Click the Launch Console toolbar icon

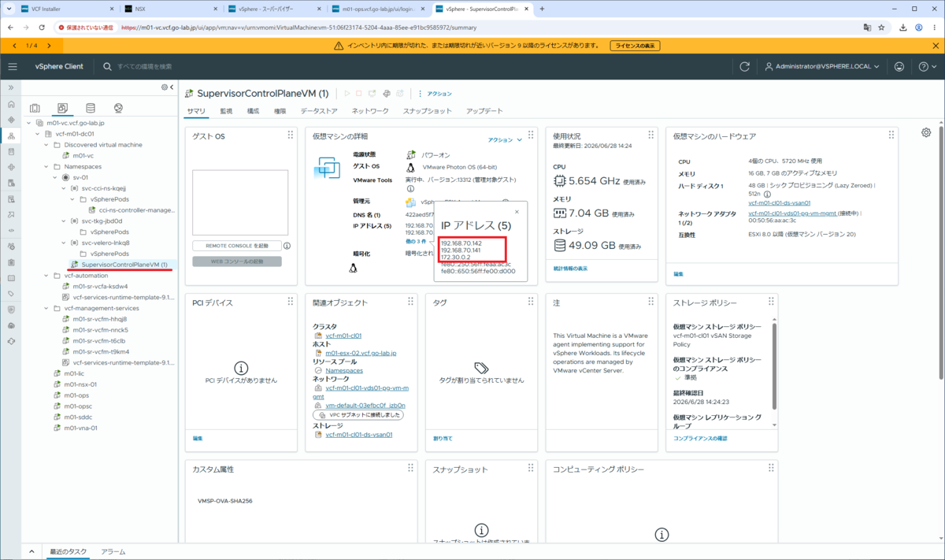click(x=372, y=94)
